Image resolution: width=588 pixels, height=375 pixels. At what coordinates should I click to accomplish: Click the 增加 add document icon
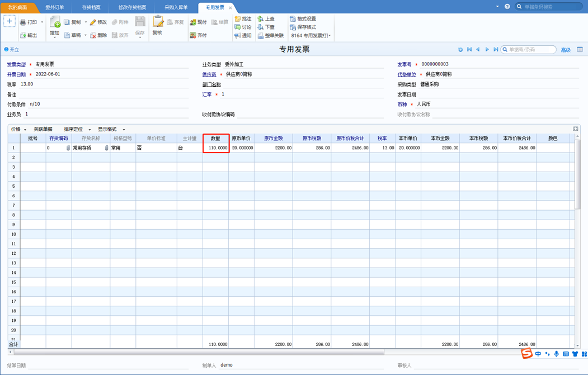click(55, 22)
